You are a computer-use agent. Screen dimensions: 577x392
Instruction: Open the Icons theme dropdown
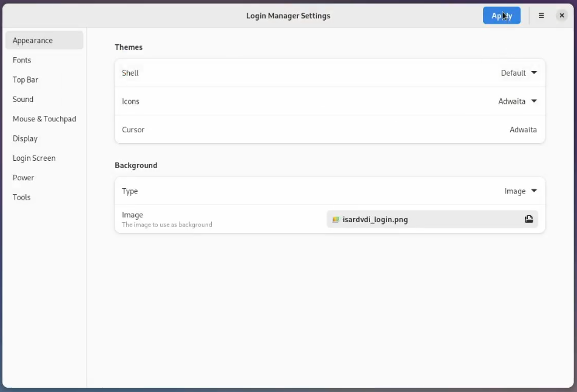(x=518, y=101)
